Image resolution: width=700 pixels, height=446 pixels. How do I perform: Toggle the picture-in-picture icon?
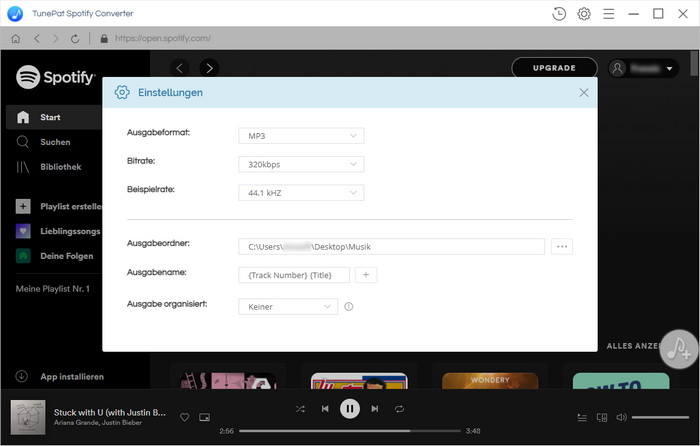coord(204,417)
